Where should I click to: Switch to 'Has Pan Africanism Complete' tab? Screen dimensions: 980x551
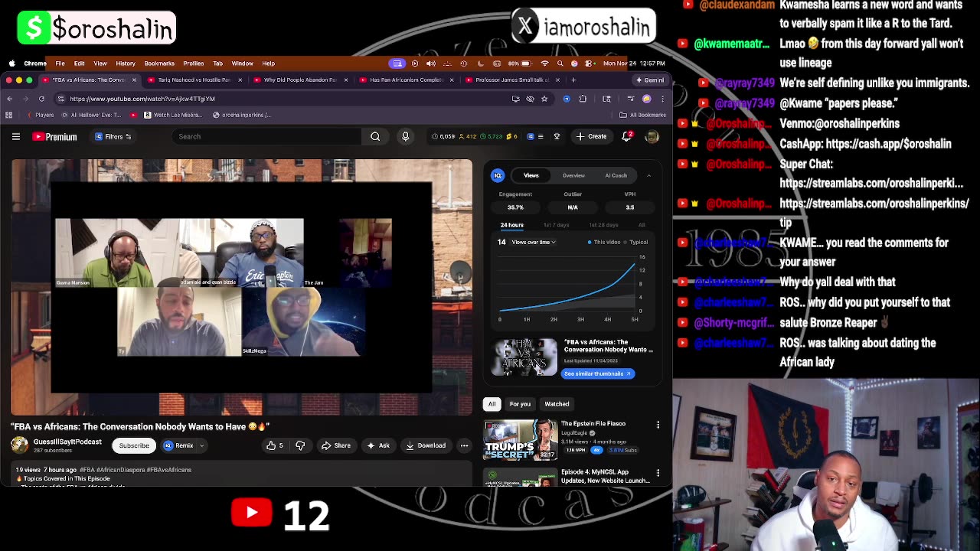[406, 80]
